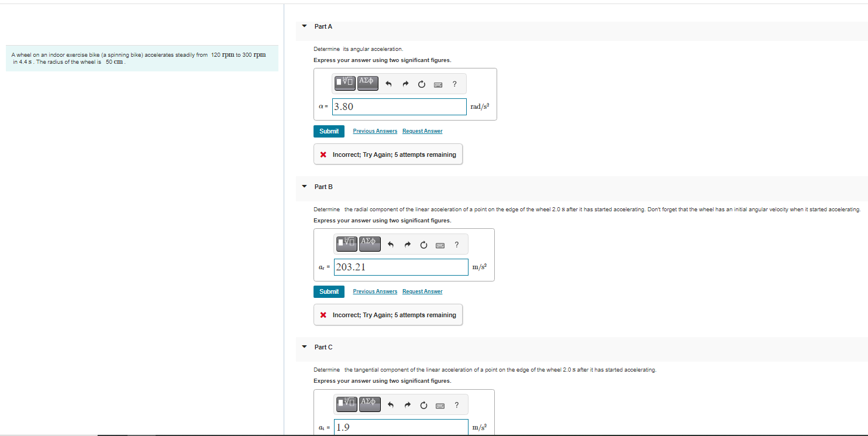
Task: Submit the Part B answer
Action: [329, 291]
